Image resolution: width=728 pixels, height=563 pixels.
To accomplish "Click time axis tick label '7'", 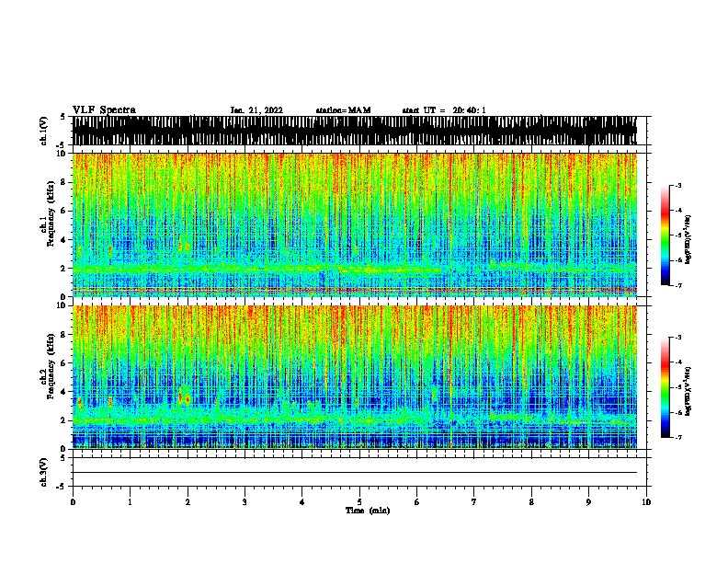I will point(474,502).
